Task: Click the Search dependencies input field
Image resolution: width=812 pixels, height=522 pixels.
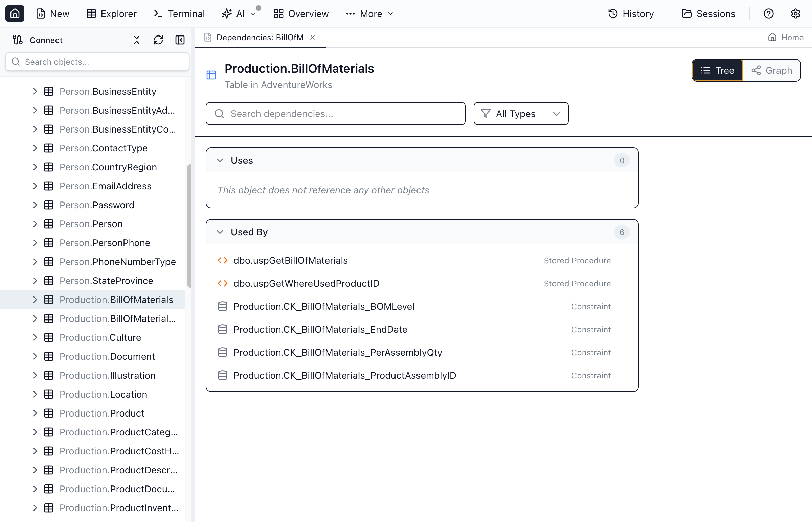Action: [335, 114]
